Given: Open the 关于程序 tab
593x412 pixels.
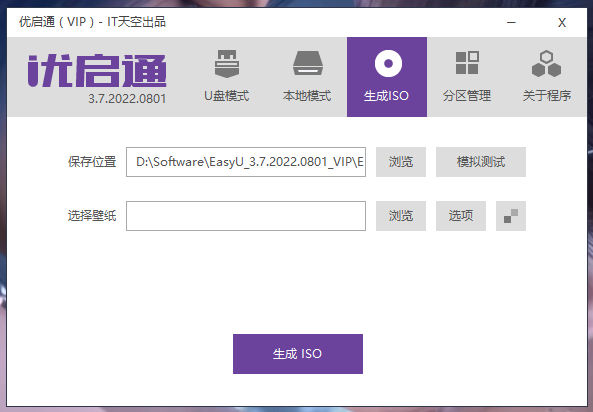Looking at the screenshot, I should 547,77.
